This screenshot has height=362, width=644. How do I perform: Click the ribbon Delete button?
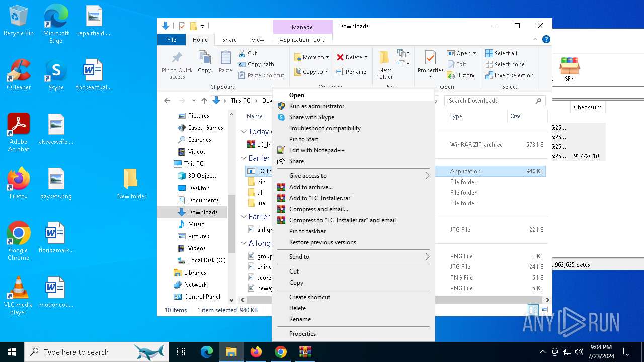coord(352,57)
